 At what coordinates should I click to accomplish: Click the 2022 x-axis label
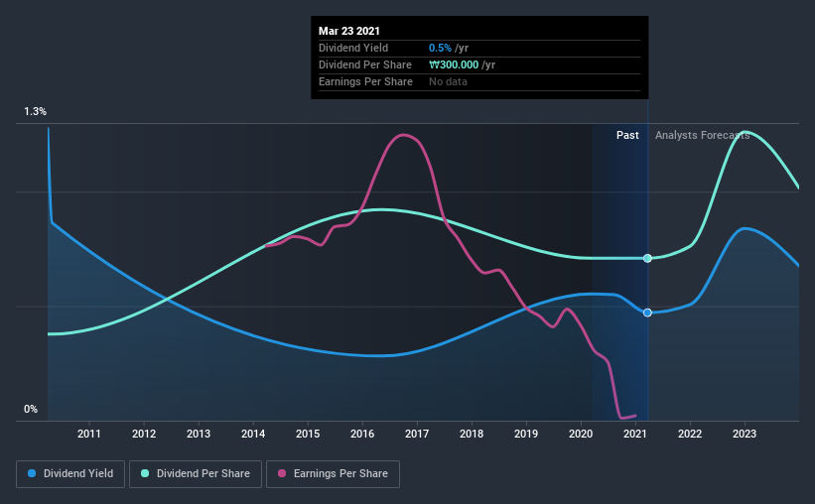coord(690,434)
